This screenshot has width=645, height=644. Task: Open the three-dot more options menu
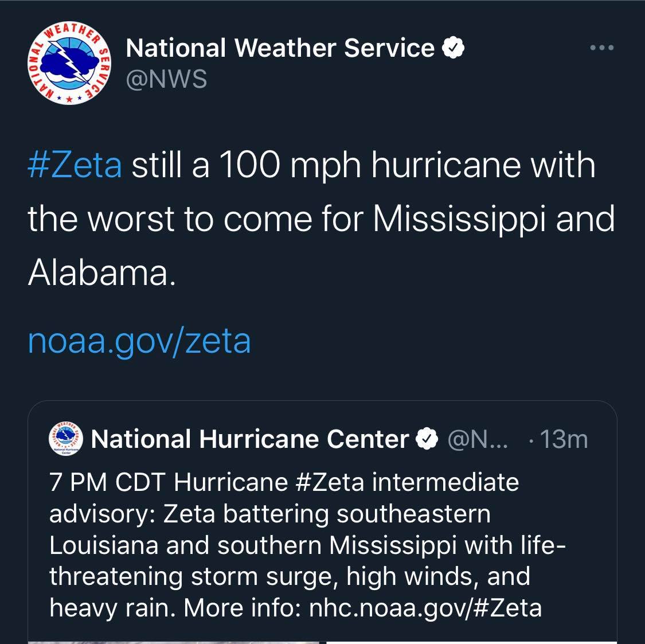click(602, 48)
